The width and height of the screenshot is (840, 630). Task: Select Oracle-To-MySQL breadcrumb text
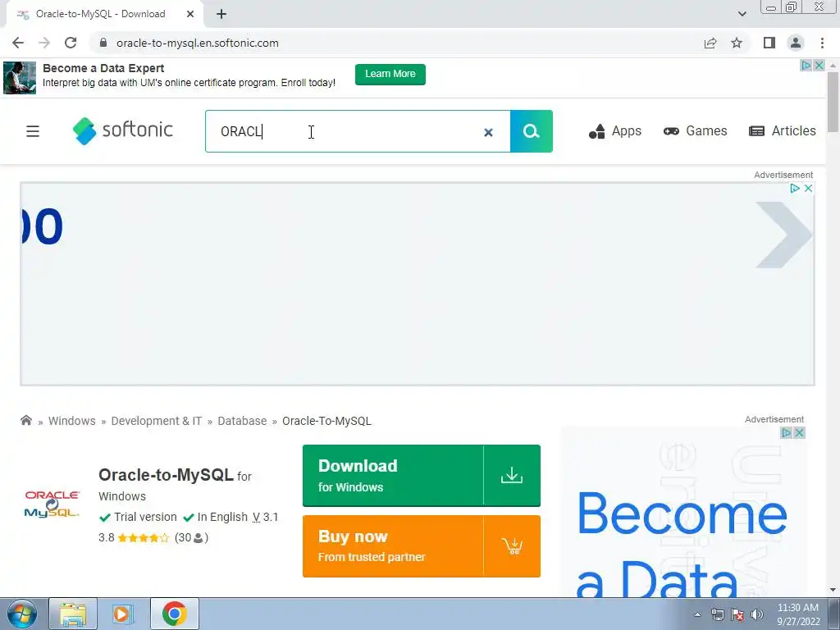pyautogui.click(x=326, y=421)
